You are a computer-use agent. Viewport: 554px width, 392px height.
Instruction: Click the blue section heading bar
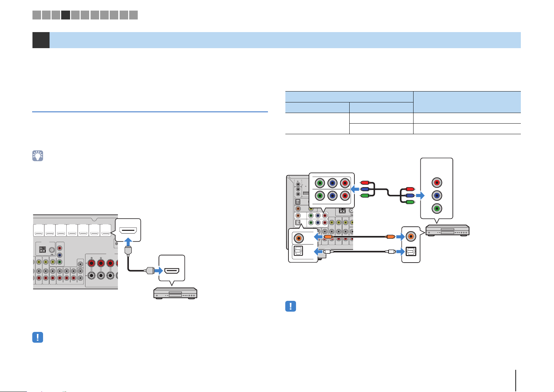point(285,40)
